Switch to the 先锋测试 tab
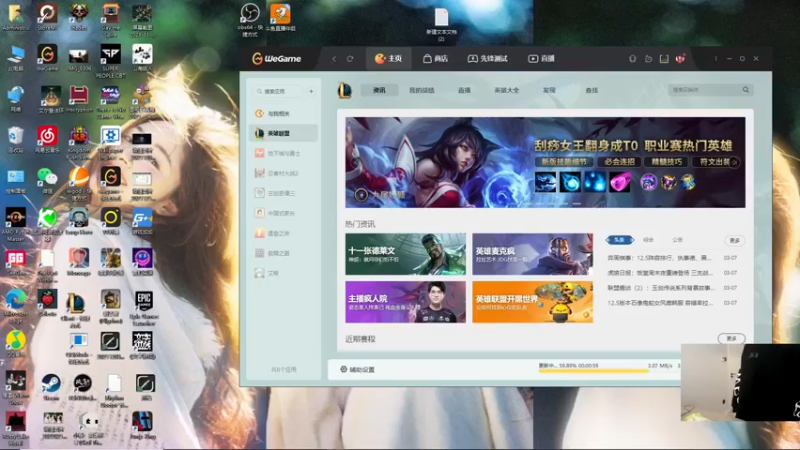Screen dimensions: 800x450 click(x=488, y=59)
